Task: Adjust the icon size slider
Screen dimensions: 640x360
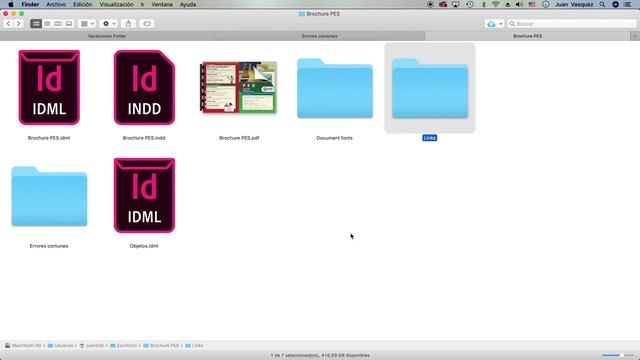Action: [x=618, y=355]
